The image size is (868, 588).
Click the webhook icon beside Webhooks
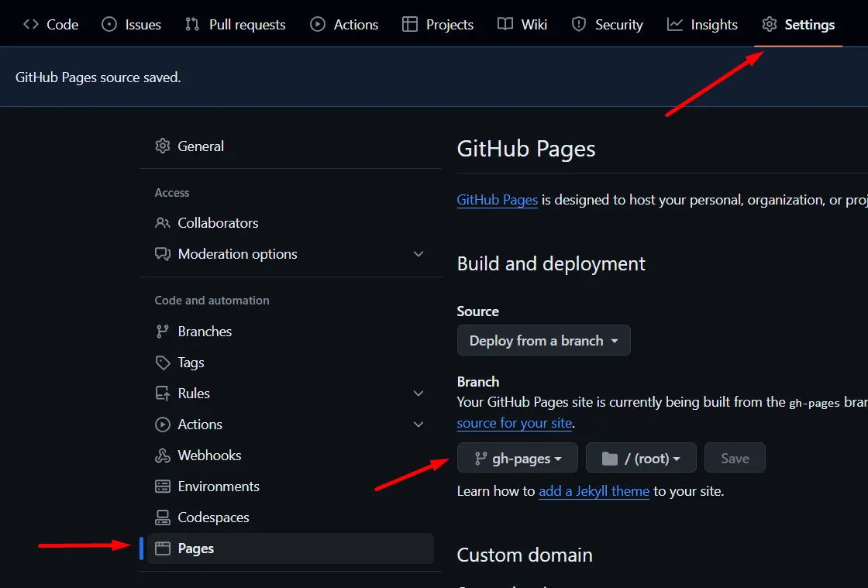(x=162, y=456)
